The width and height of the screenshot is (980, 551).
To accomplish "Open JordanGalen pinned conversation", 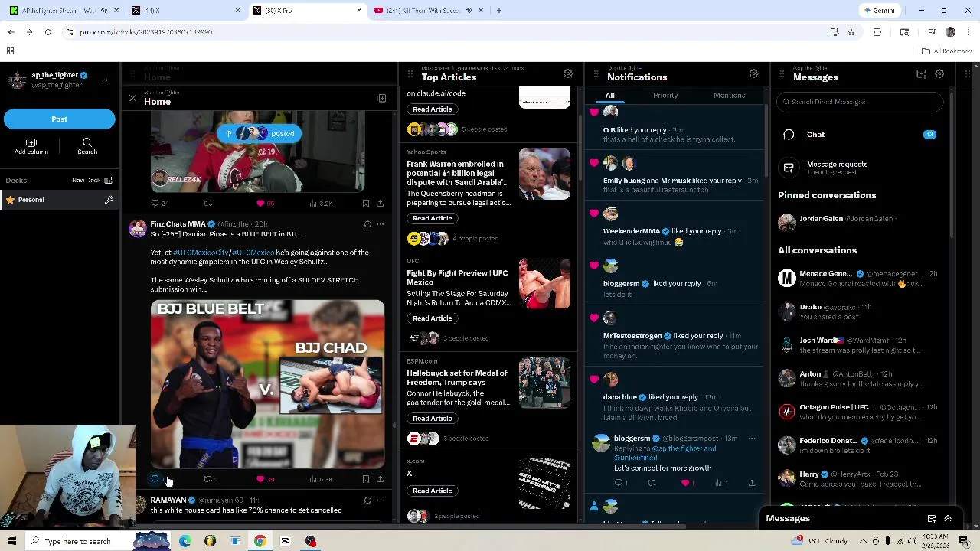I will 859,222.
